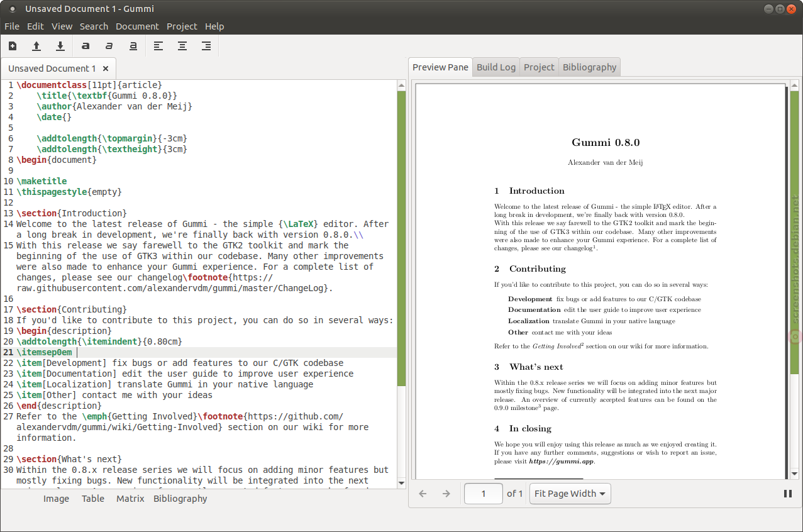Click the 'Contributing' heading in preview
This screenshot has height=532, width=803.
(x=538, y=269)
